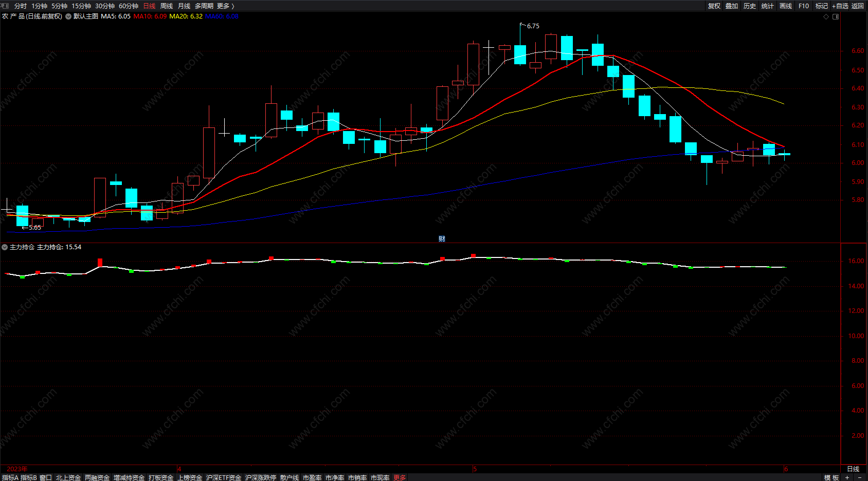Click the 农产品(日线.前复权) title
868x481 pixels.
(32, 16)
